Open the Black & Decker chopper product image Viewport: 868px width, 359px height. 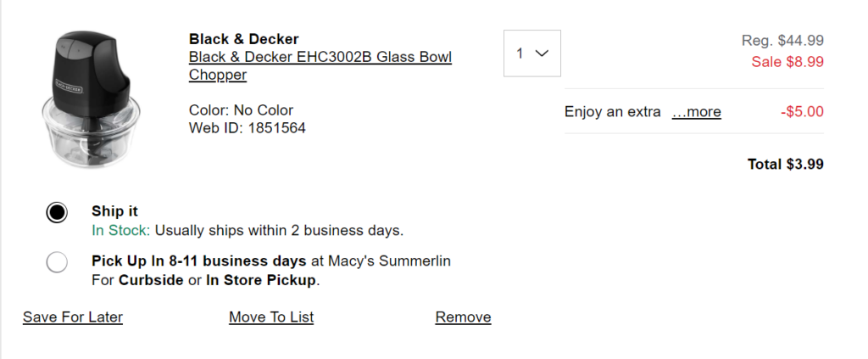pos(87,101)
